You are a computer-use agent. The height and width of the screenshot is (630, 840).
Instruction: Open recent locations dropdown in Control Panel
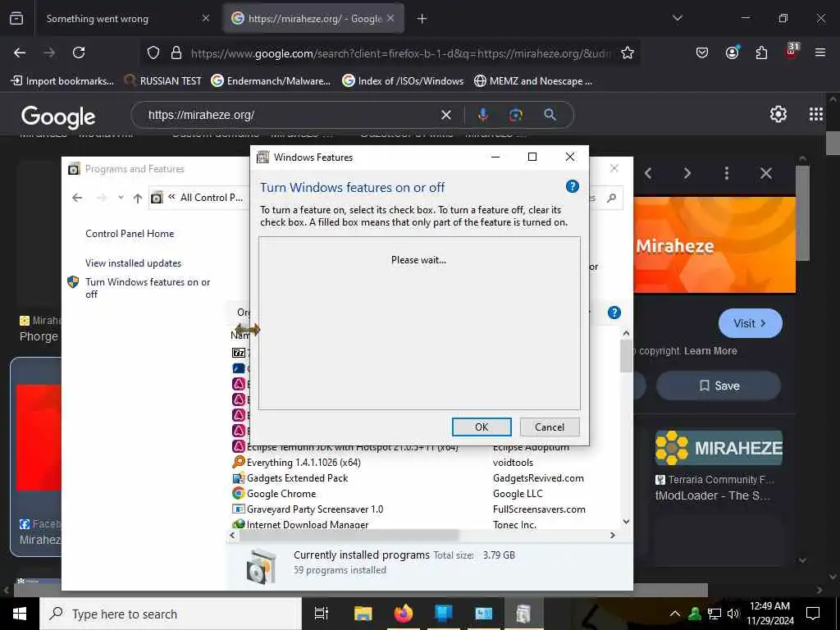pyautogui.click(x=121, y=198)
